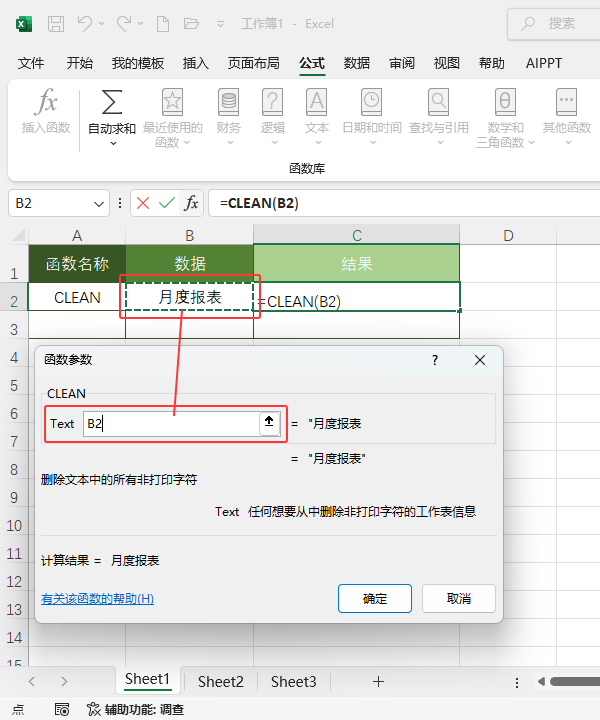Switch to Sheet1 tab

pyautogui.click(x=147, y=679)
